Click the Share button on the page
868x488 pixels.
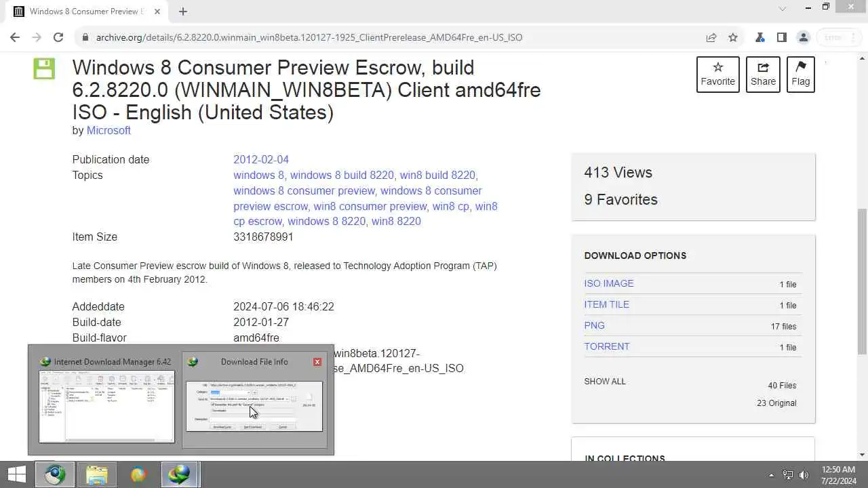coord(763,74)
